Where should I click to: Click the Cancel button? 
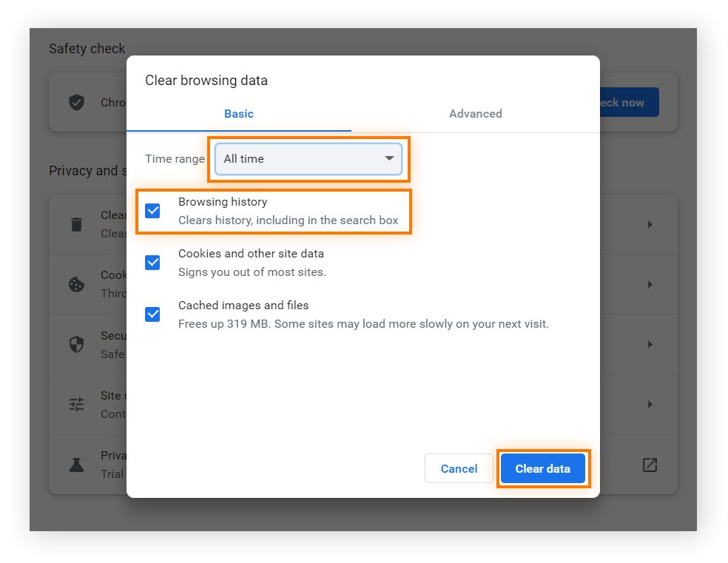[459, 469]
